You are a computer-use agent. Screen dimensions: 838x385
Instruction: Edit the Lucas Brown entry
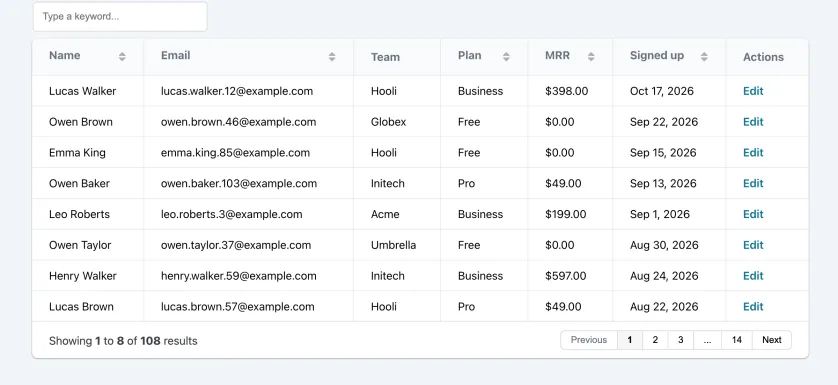tap(753, 306)
